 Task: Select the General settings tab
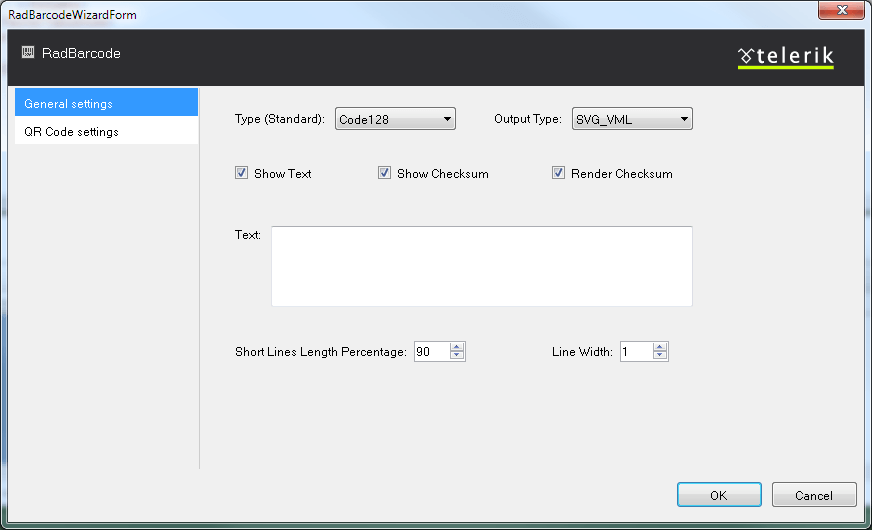click(x=106, y=103)
